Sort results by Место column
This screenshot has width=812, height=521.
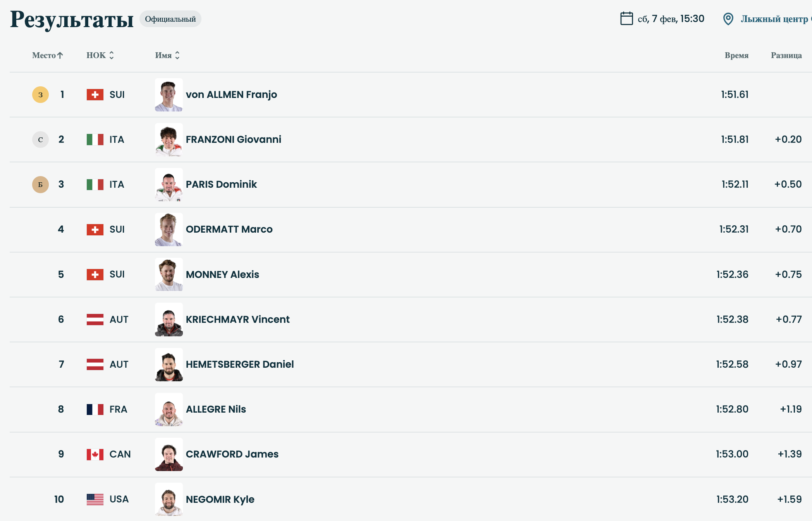[47, 55]
